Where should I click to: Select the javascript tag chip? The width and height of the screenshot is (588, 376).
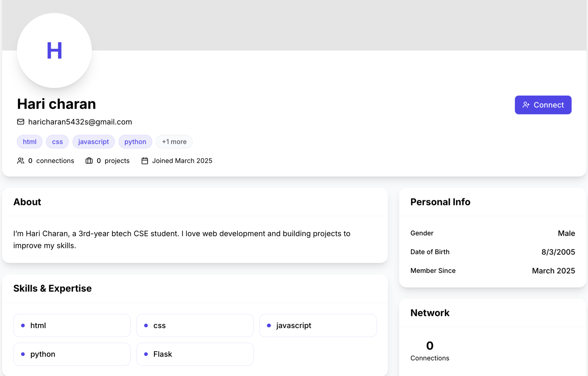click(x=93, y=142)
